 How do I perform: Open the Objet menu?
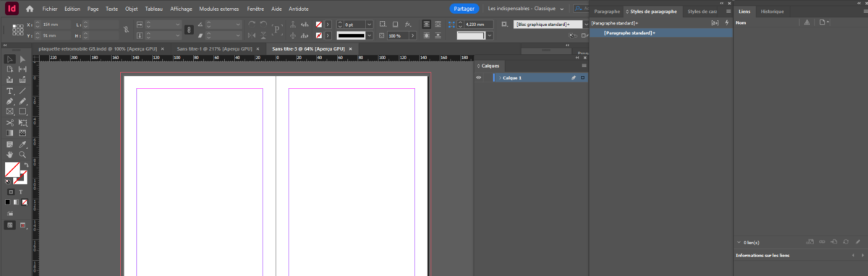(x=132, y=9)
